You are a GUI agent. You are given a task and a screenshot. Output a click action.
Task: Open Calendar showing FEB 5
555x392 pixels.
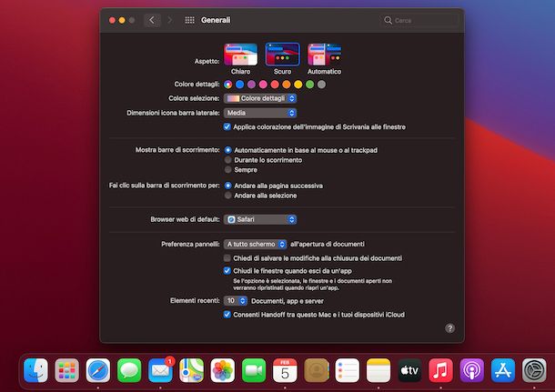click(285, 370)
